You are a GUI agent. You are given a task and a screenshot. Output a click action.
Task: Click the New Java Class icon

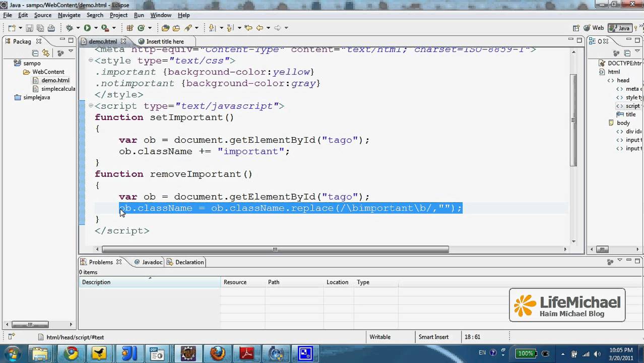point(141,28)
